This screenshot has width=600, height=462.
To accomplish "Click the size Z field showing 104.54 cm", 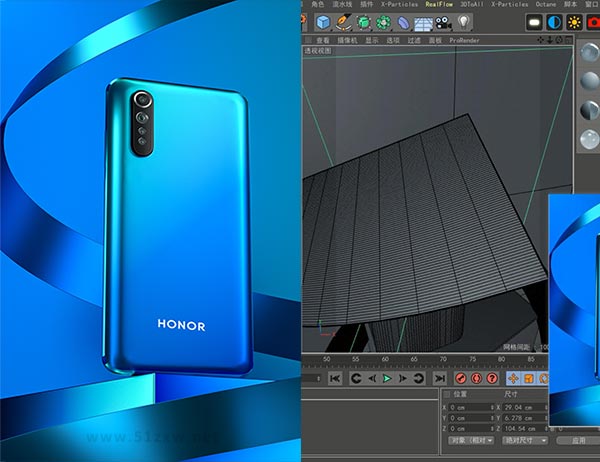I will point(523,429).
